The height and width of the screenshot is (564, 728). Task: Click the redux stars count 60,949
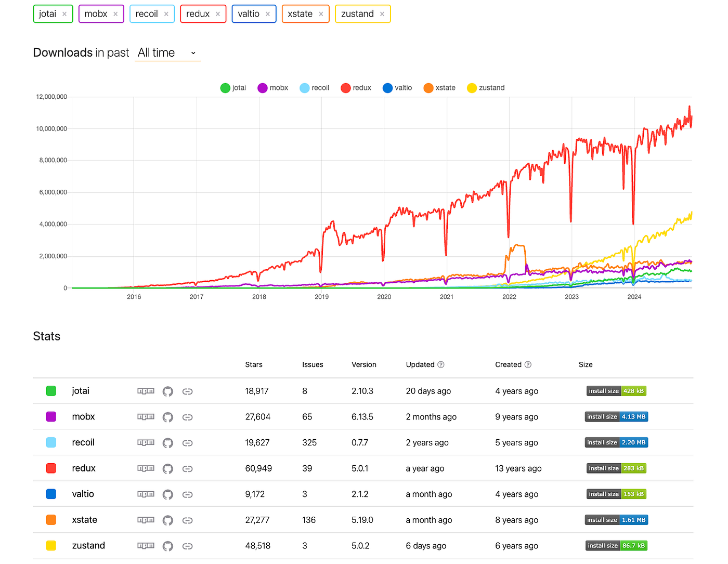pos(258,468)
